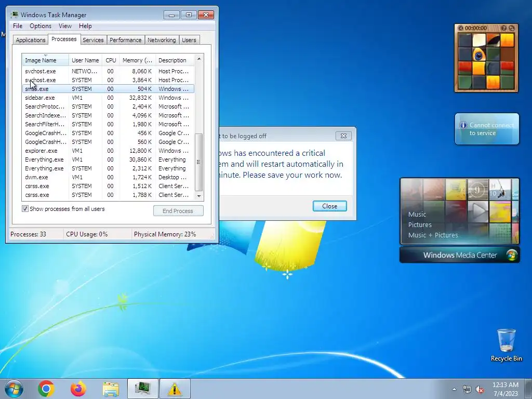Shuffle the picture puzzle gadget

click(x=512, y=28)
